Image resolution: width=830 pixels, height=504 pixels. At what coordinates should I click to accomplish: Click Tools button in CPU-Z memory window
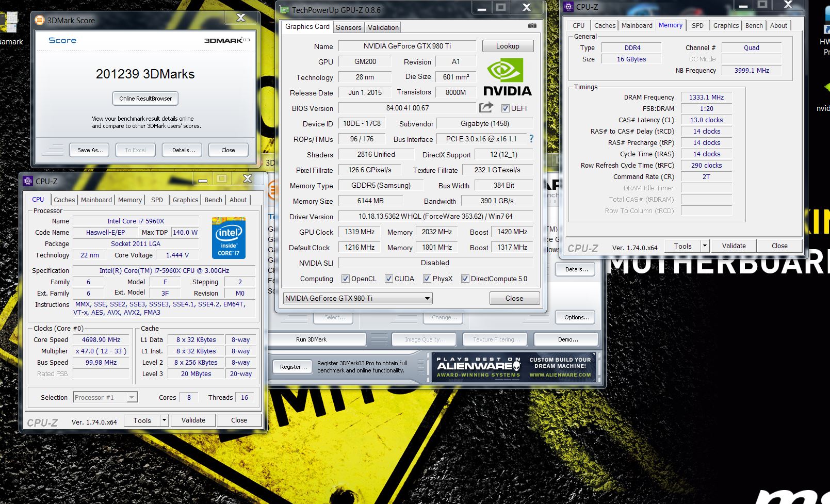point(682,246)
